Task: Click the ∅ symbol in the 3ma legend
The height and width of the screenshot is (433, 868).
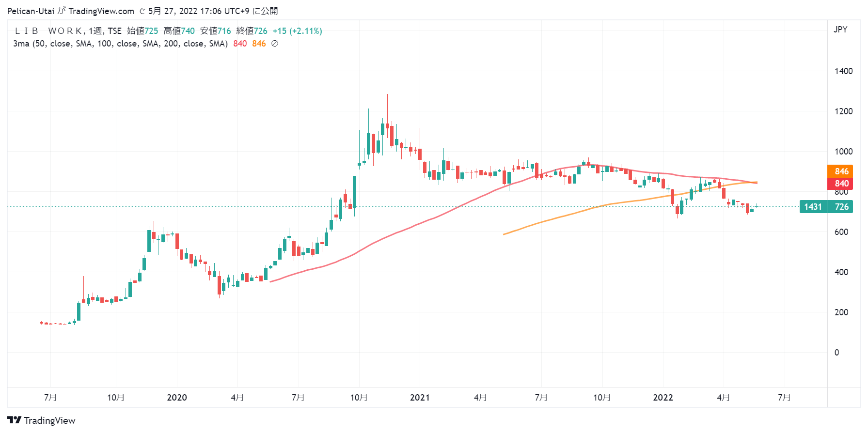Action: coord(274,44)
